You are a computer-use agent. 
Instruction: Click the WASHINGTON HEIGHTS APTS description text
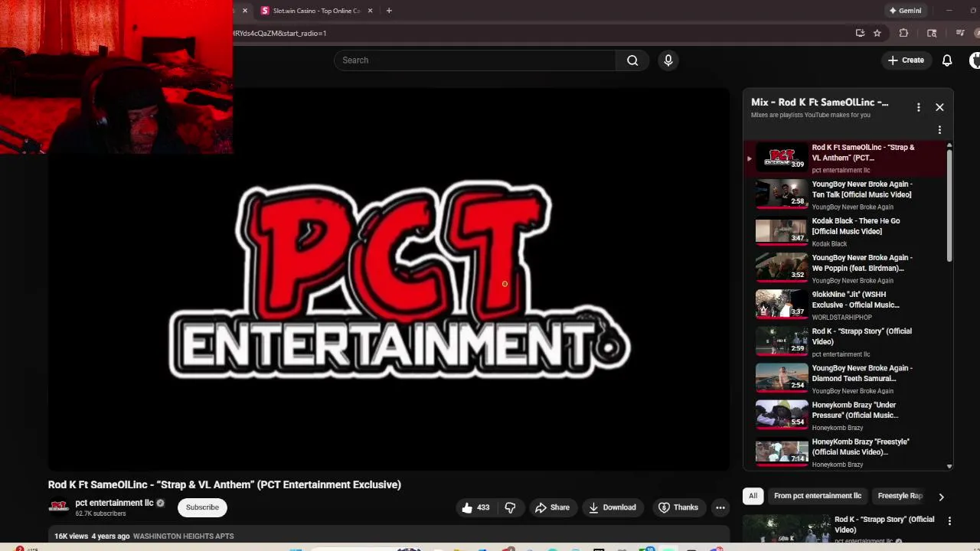[183, 536]
